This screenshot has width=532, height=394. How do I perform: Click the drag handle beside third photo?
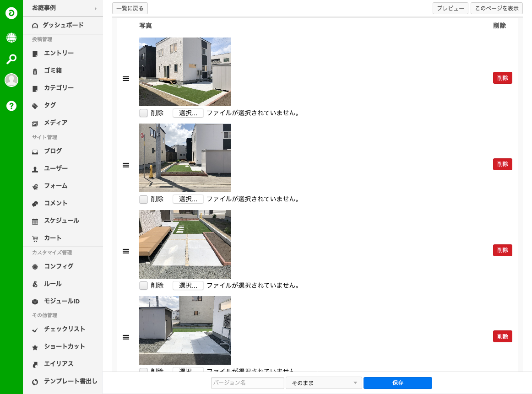coord(126,251)
